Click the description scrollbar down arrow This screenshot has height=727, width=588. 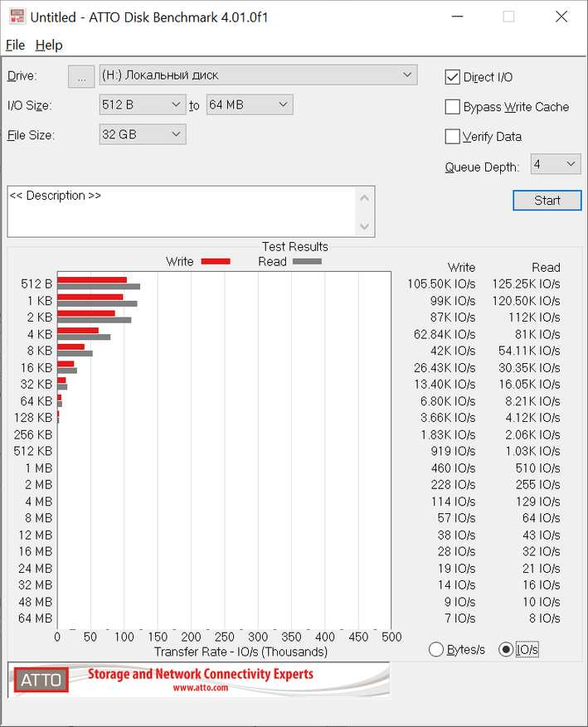(365, 226)
